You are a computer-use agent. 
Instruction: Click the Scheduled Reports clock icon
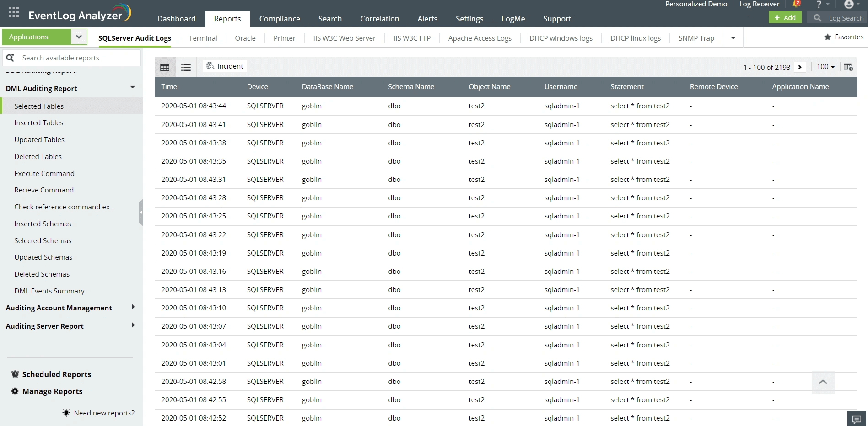(x=15, y=374)
